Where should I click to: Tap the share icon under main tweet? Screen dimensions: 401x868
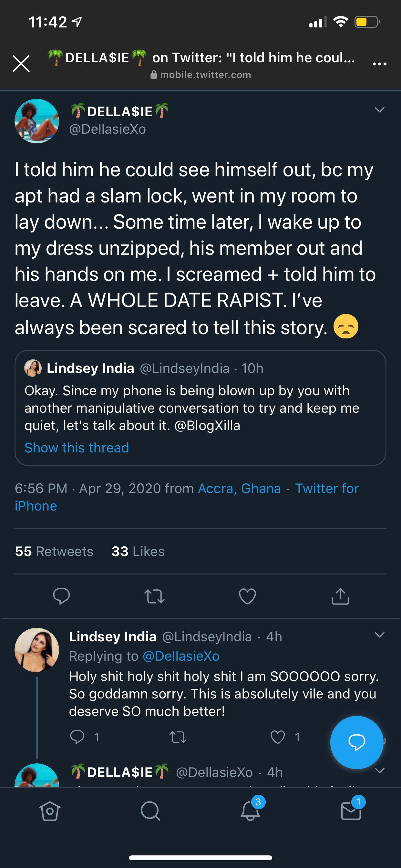coord(340,596)
